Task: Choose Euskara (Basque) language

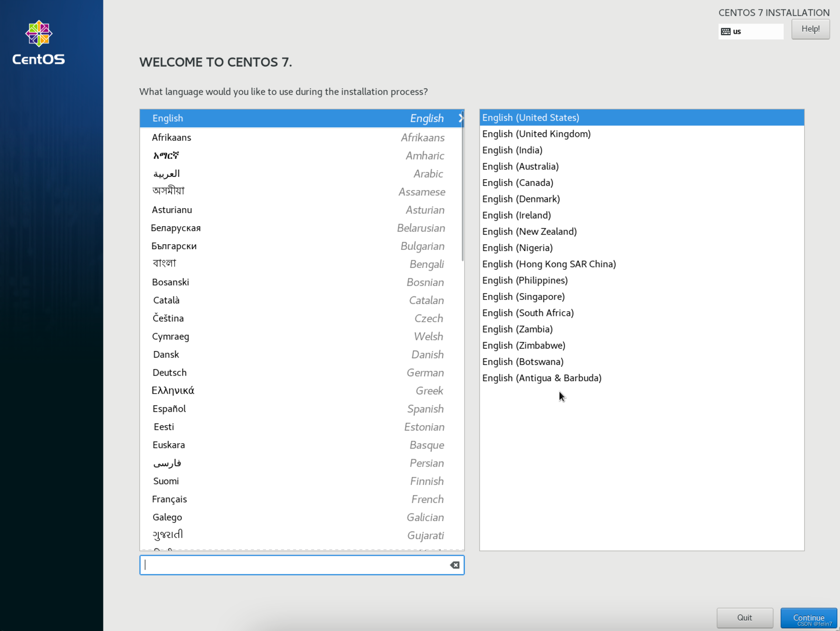Action: point(302,445)
